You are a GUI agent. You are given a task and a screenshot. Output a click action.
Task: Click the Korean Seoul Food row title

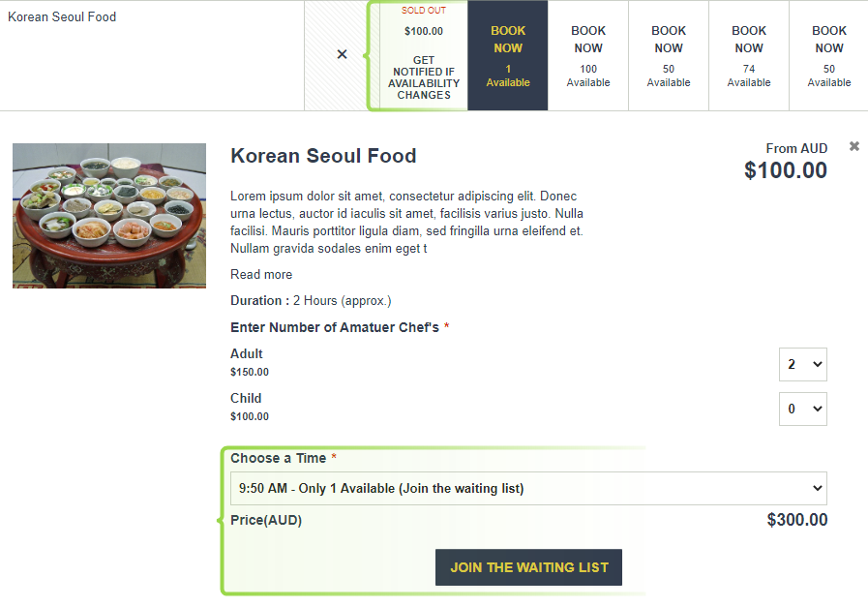[62, 17]
